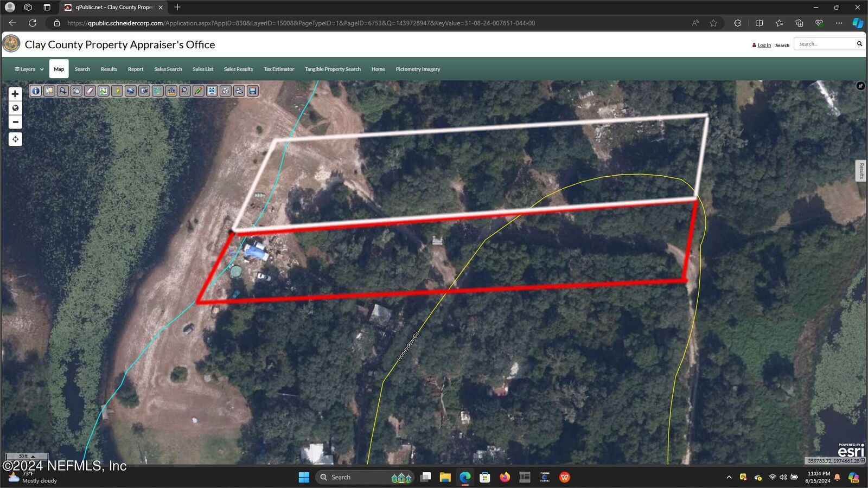Open the Copilot sidebar icon
Viewport: 868px width, 488px height.
point(858,23)
